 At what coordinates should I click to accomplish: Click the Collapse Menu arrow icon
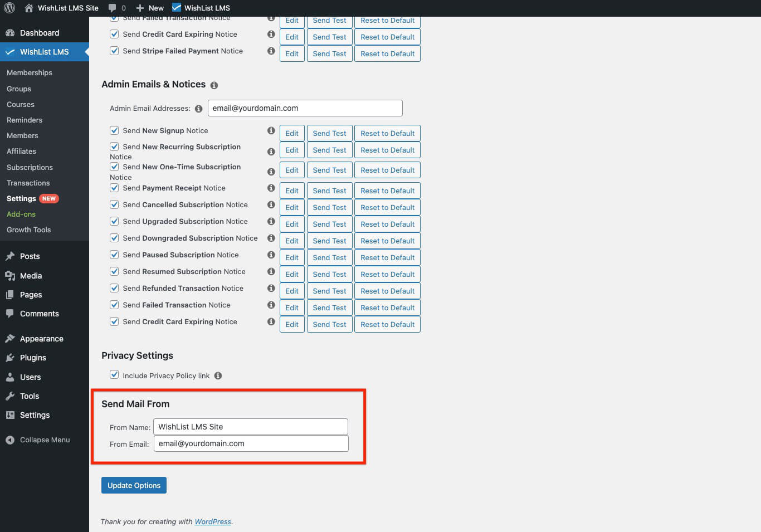[10, 440]
